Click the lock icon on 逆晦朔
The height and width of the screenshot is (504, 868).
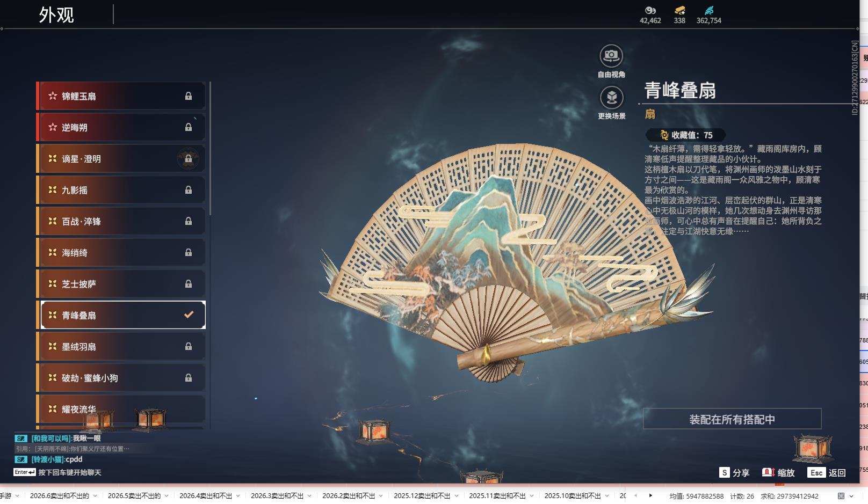coord(189,127)
